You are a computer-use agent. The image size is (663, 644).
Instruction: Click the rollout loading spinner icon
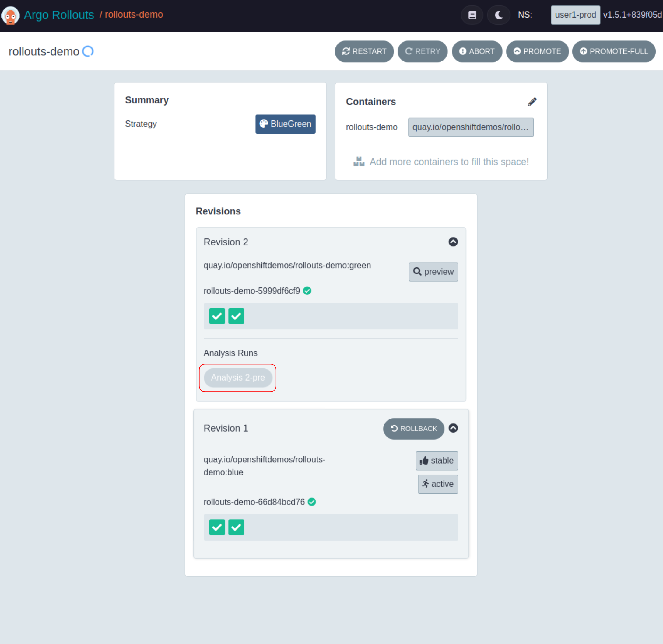tap(88, 51)
